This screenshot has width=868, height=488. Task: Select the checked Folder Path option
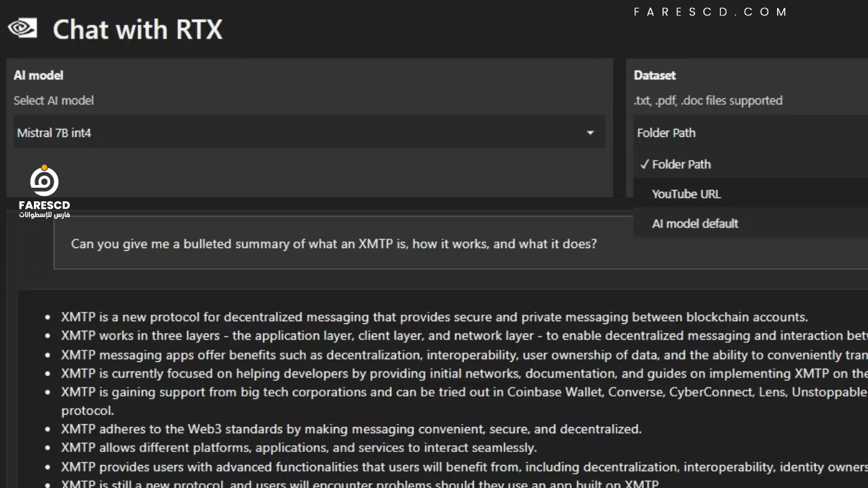(751, 164)
